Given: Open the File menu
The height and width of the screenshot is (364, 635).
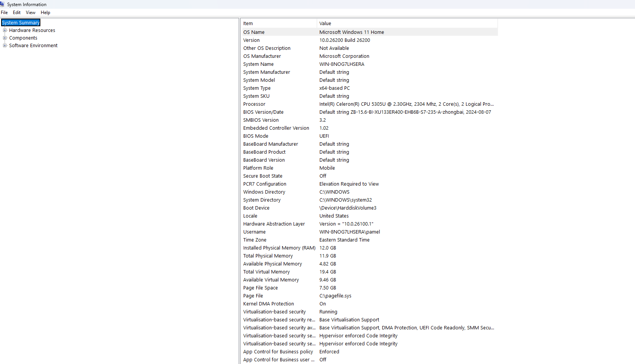Looking at the screenshot, I should coord(4,13).
